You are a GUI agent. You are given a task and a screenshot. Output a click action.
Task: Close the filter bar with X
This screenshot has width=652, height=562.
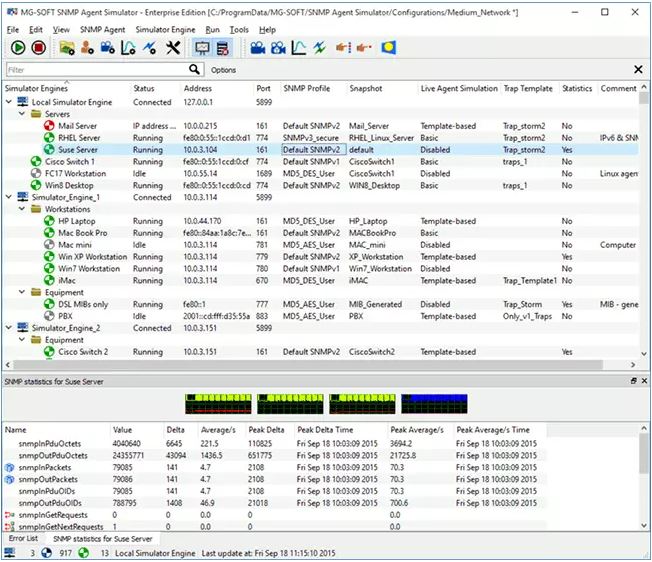click(638, 69)
